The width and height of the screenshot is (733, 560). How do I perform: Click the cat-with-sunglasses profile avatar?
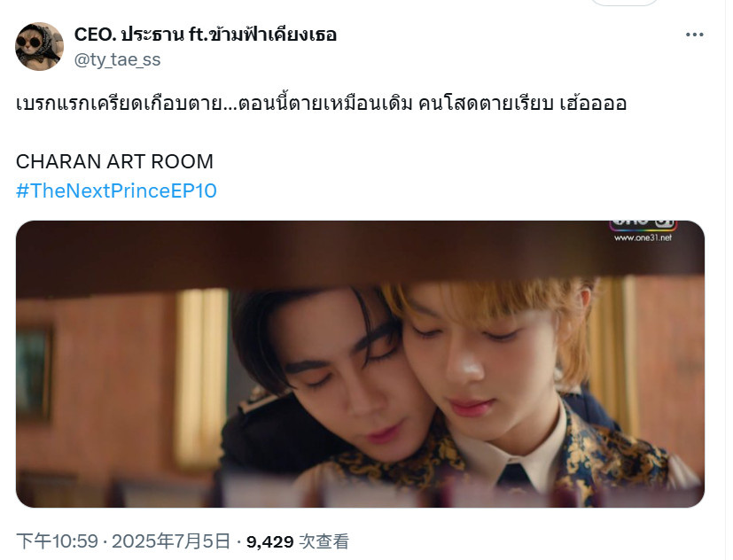(x=39, y=46)
